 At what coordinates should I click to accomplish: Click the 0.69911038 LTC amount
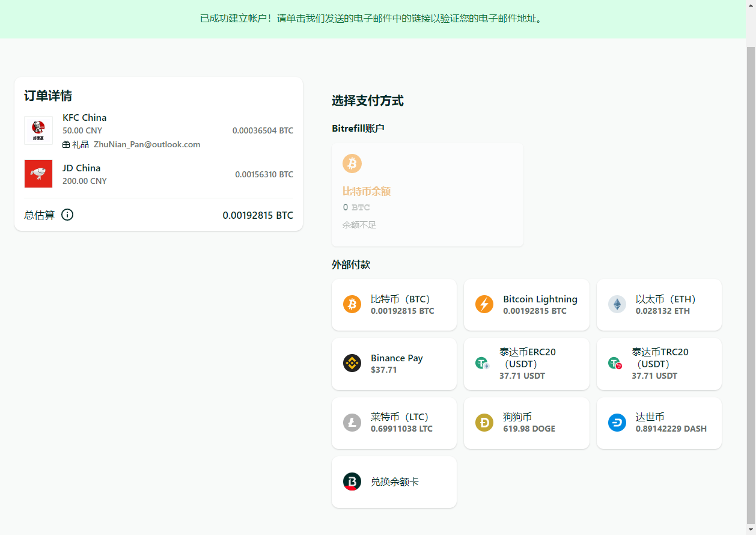click(x=401, y=429)
